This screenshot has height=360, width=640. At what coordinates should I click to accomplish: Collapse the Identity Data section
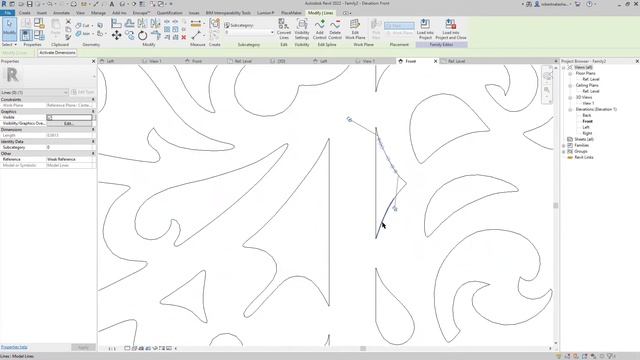(93, 142)
